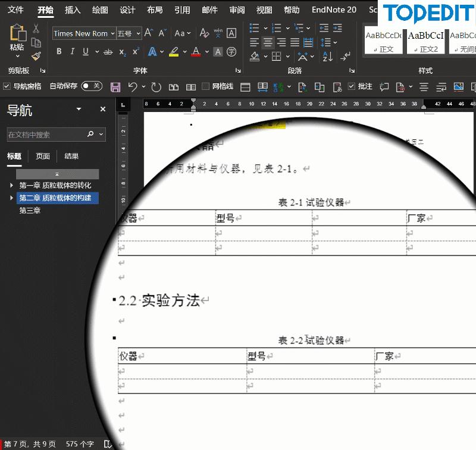Select the Format Painter brush
This screenshot has height=450, width=476.
click(36, 56)
